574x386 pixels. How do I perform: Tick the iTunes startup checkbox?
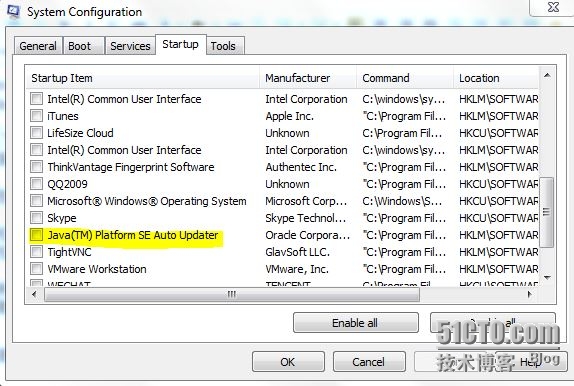tap(36, 116)
